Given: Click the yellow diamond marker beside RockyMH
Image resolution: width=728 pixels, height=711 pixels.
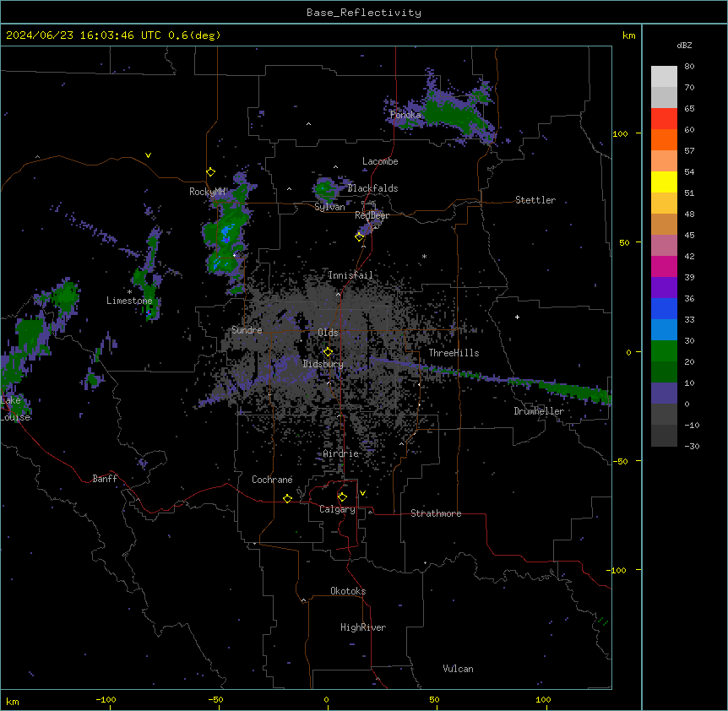Looking at the screenshot, I should coord(210,172).
